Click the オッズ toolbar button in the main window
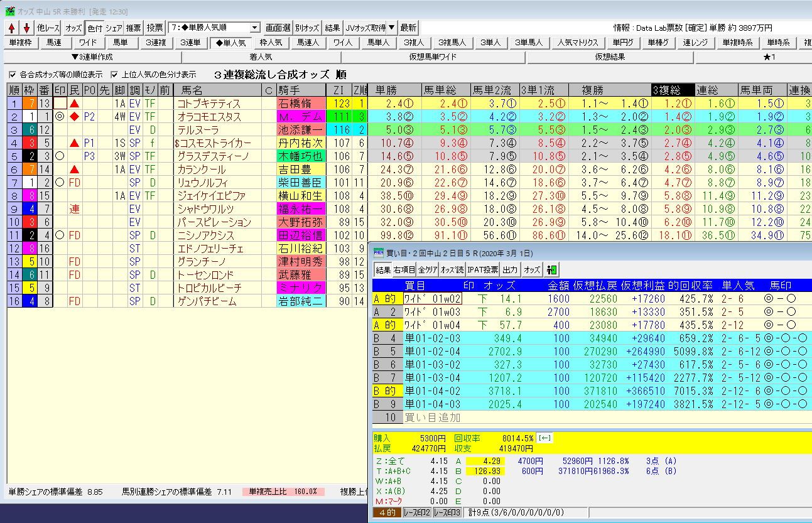The height and width of the screenshot is (523, 812). pyautogui.click(x=73, y=28)
